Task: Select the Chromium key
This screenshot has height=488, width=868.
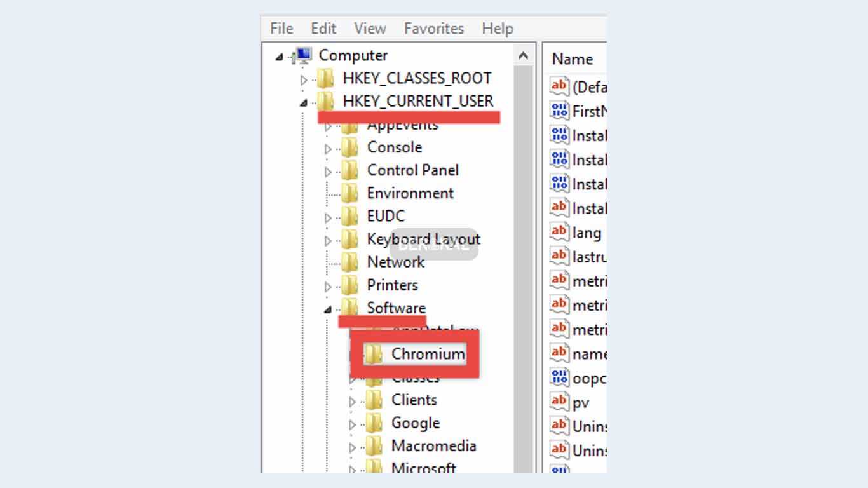Action: (428, 354)
